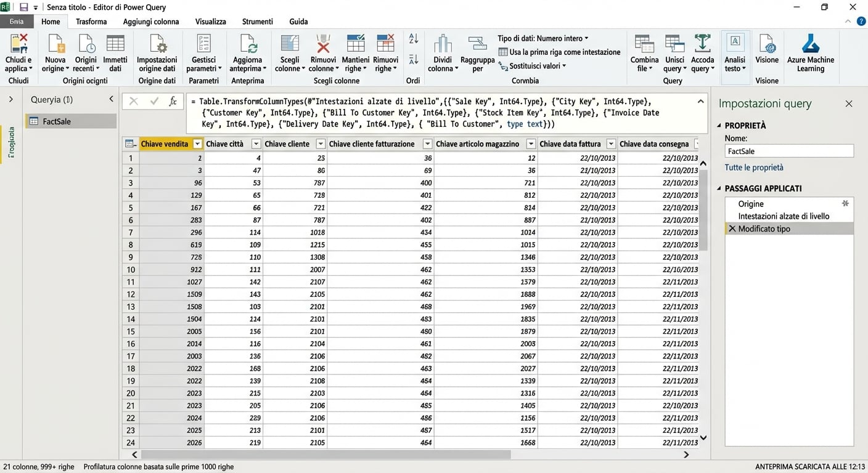Open Nuova origine data source icon
Viewport: 868px width, 473px height.
(55, 44)
